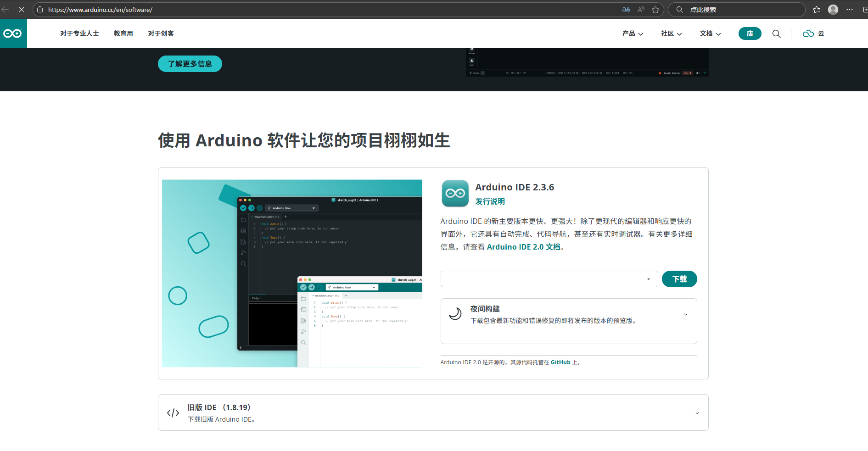This screenshot has height=451, width=868.
Task: Stop page loading with the X button
Action: 22,9
